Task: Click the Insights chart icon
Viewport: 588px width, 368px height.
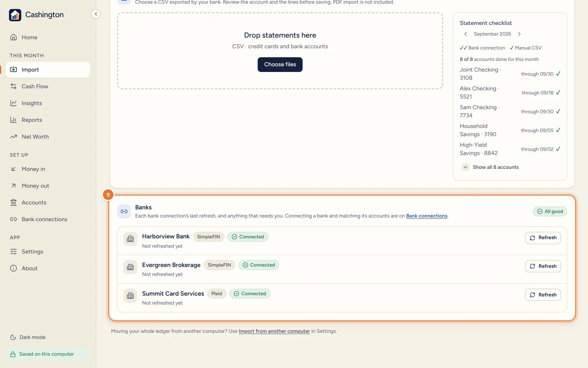Action: tap(13, 103)
